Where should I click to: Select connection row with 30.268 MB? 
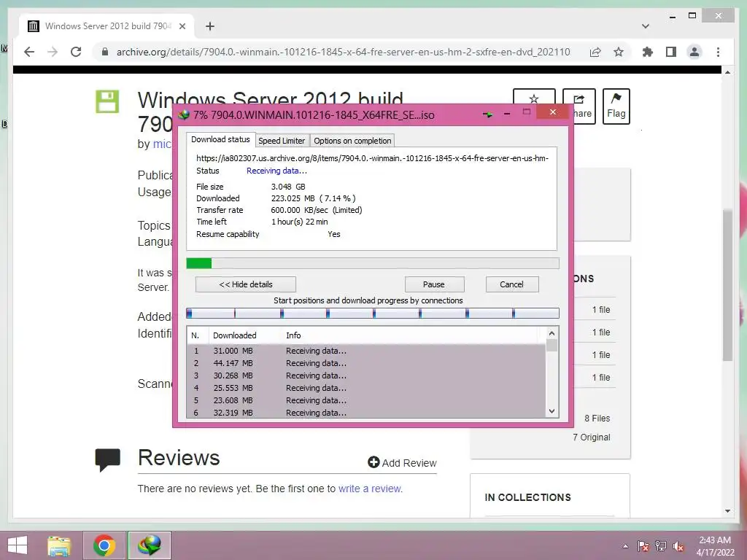point(366,376)
